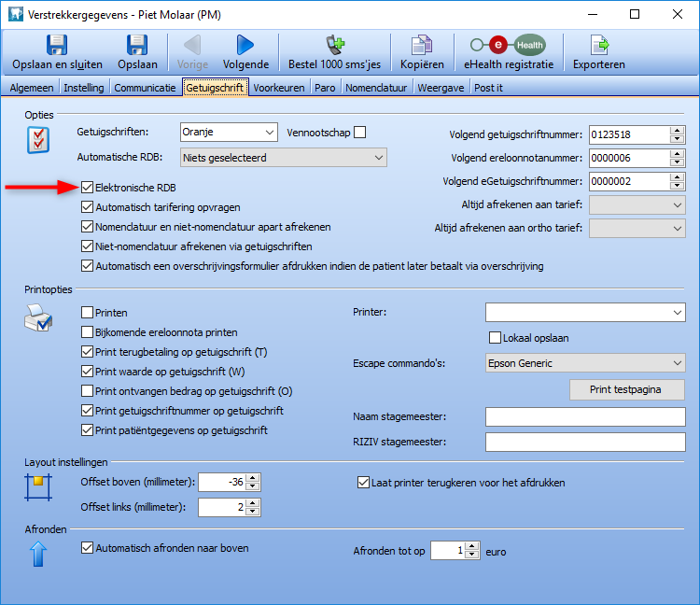The width and height of the screenshot is (700, 605).
Task: Click the Opslaan save icon
Action: click(x=137, y=45)
